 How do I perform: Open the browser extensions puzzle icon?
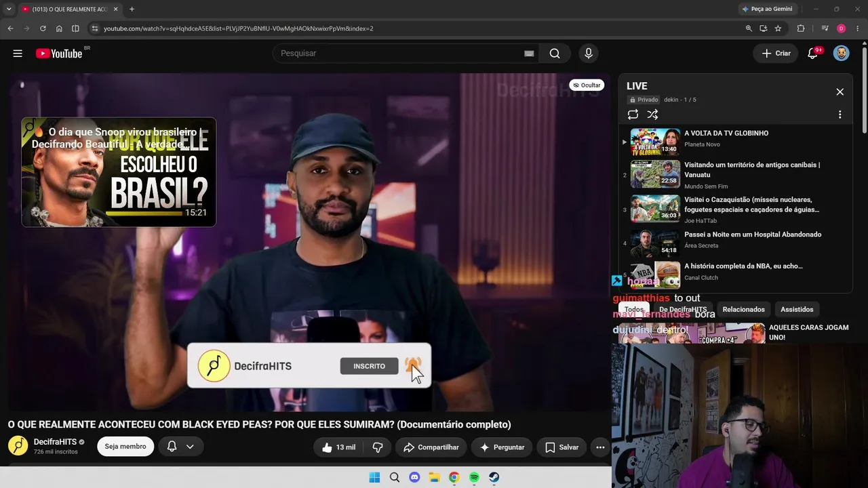tap(801, 28)
